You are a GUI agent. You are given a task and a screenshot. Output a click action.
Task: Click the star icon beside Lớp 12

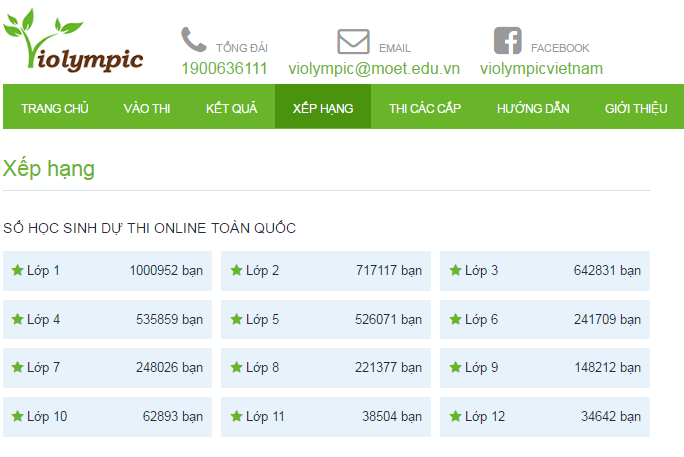455,417
